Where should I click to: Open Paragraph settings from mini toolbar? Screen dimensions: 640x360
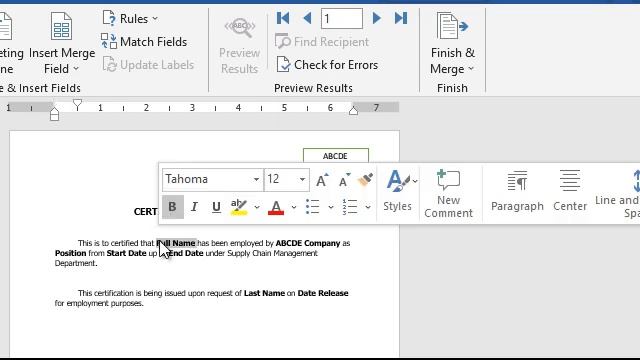tap(517, 191)
